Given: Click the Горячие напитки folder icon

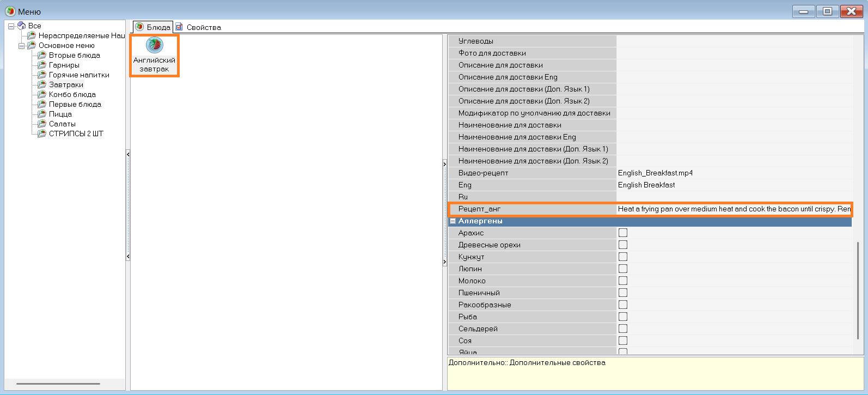Looking at the screenshot, I should [x=42, y=75].
